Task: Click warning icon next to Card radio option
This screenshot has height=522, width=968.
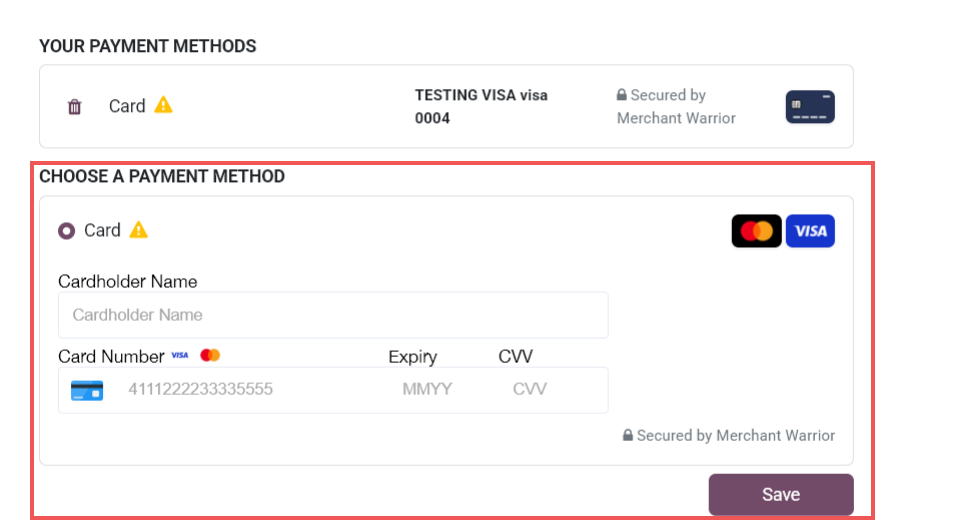Action: coord(139,230)
